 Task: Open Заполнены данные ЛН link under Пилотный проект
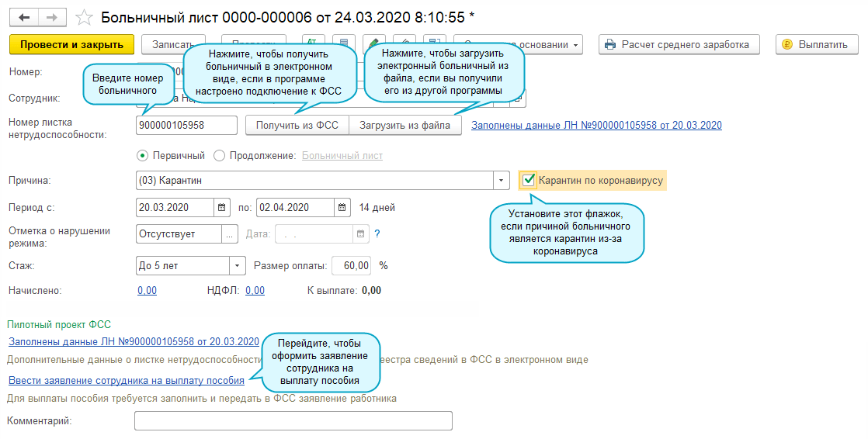tap(134, 342)
